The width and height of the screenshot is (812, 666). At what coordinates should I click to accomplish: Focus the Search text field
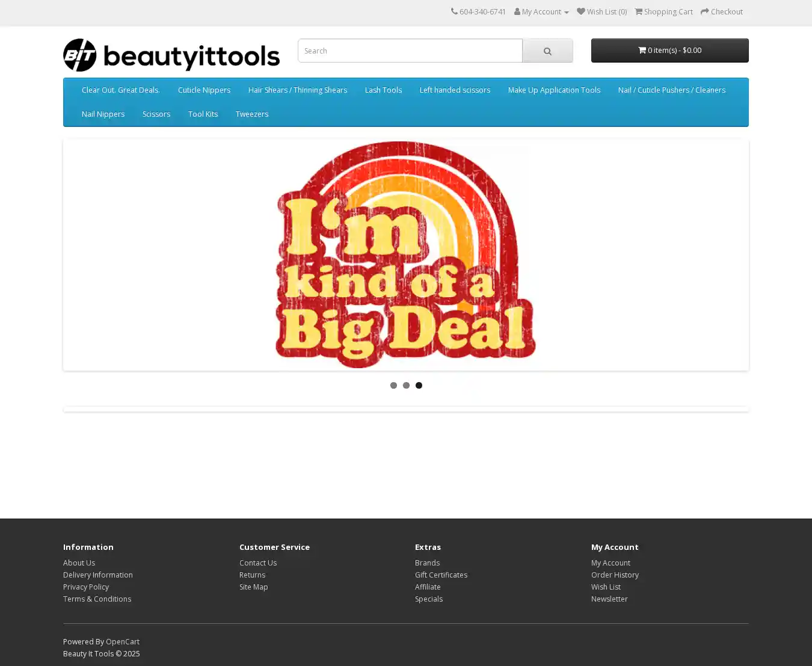pyautogui.click(x=410, y=51)
